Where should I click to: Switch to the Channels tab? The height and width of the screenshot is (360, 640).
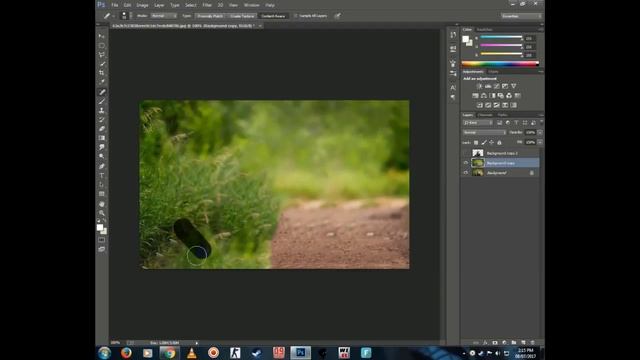point(485,115)
